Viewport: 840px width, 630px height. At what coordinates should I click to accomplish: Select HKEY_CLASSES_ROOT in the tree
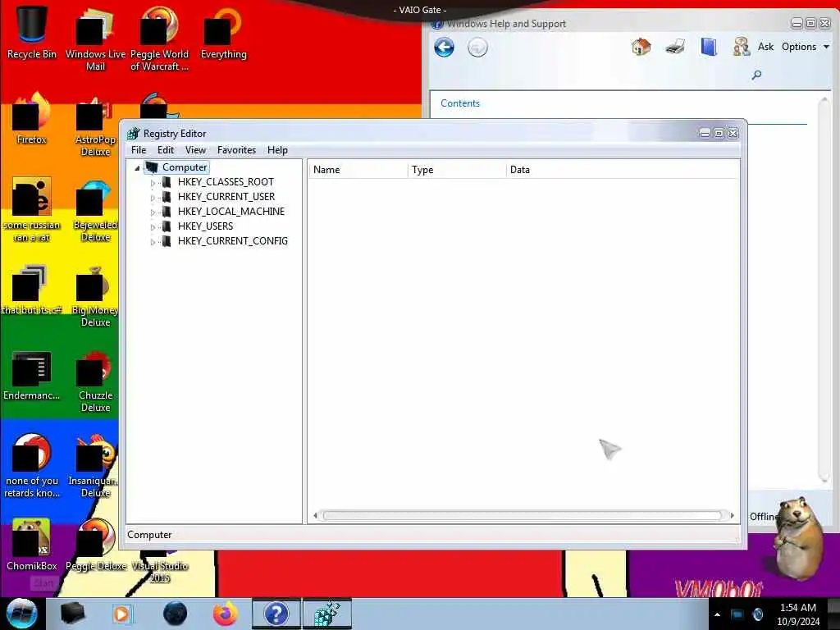coord(226,182)
